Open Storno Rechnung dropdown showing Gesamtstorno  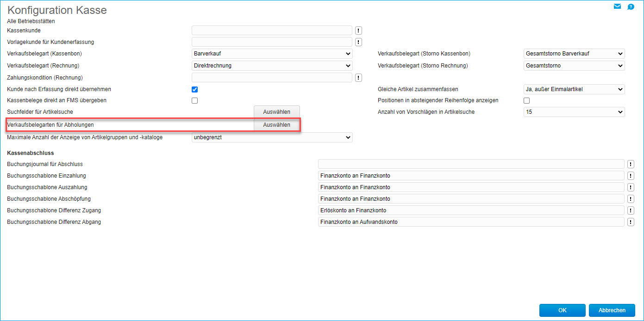[574, 66]
